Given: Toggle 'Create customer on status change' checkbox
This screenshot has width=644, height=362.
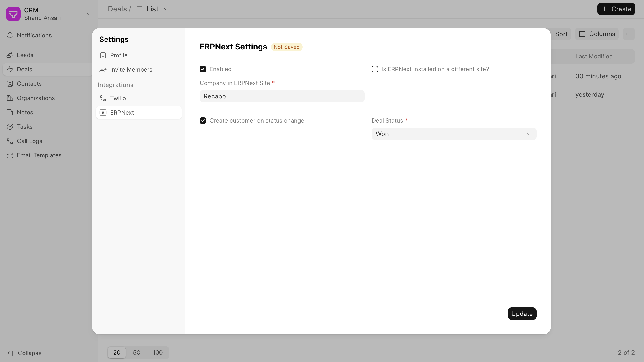Looking at the screenshot, I should click(203, 121).
